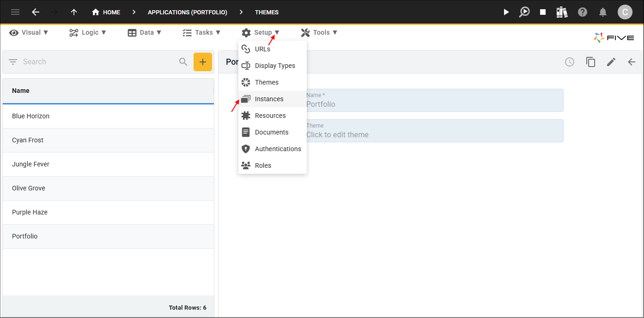Select Display Types from the Setup menu
The height and width of the screenshot is (318, 644).
273,66
